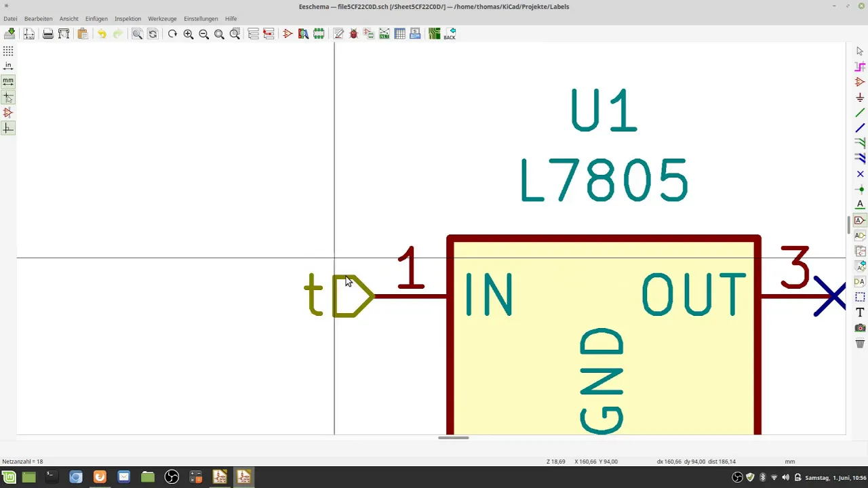Pick the global label tool
The image size is (868, 488).
[860, 220]
